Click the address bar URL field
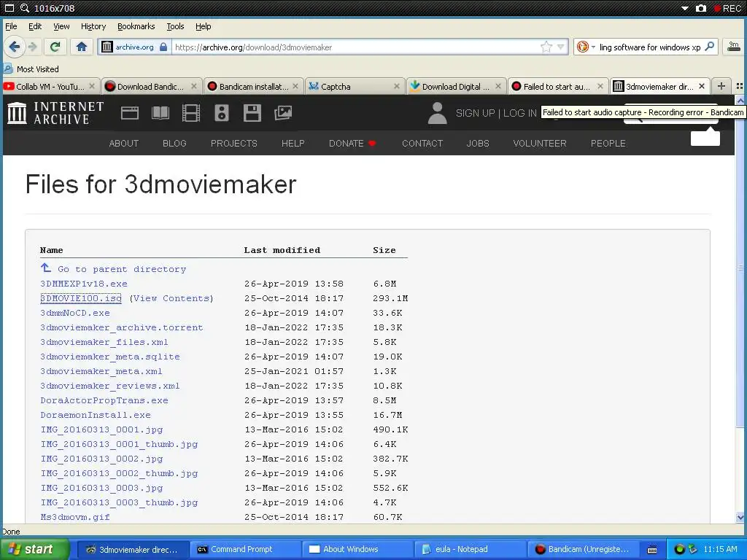747x560 pixels. coord(356,47)
